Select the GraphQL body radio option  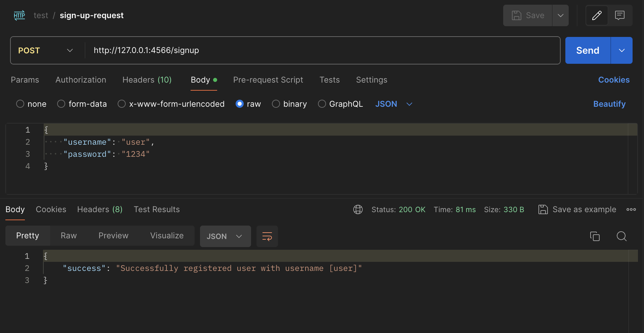click(x=322, y=104)
